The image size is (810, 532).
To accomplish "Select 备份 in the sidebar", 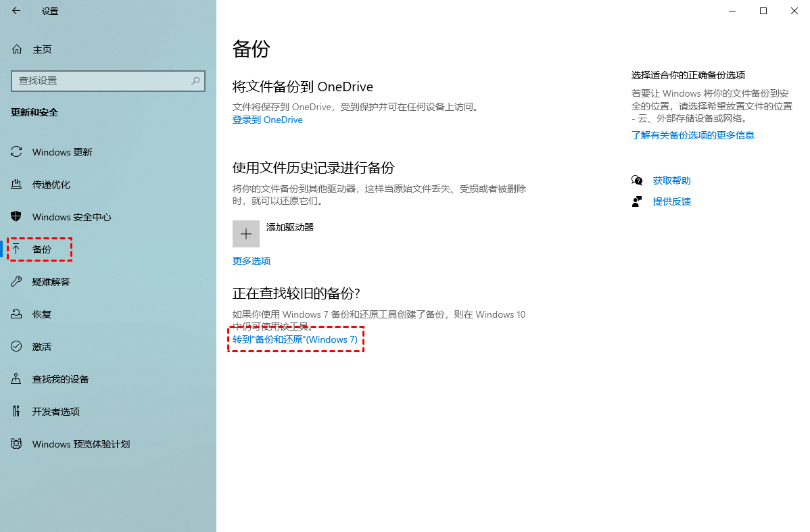I will tap(42, 249).
